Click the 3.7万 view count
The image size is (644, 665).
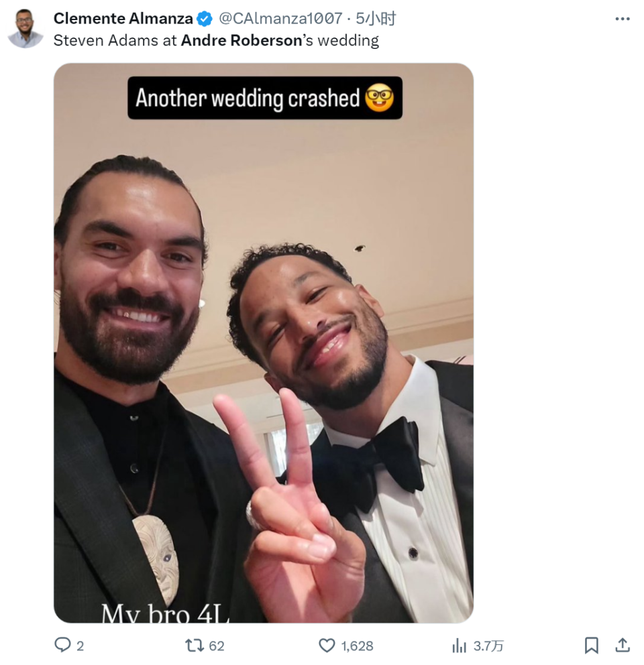[488, 646]
